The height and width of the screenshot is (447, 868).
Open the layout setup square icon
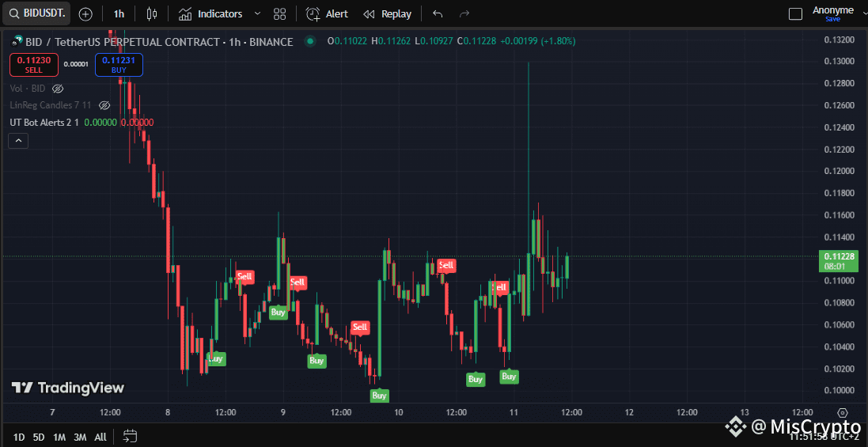click(x=795, y=13)
